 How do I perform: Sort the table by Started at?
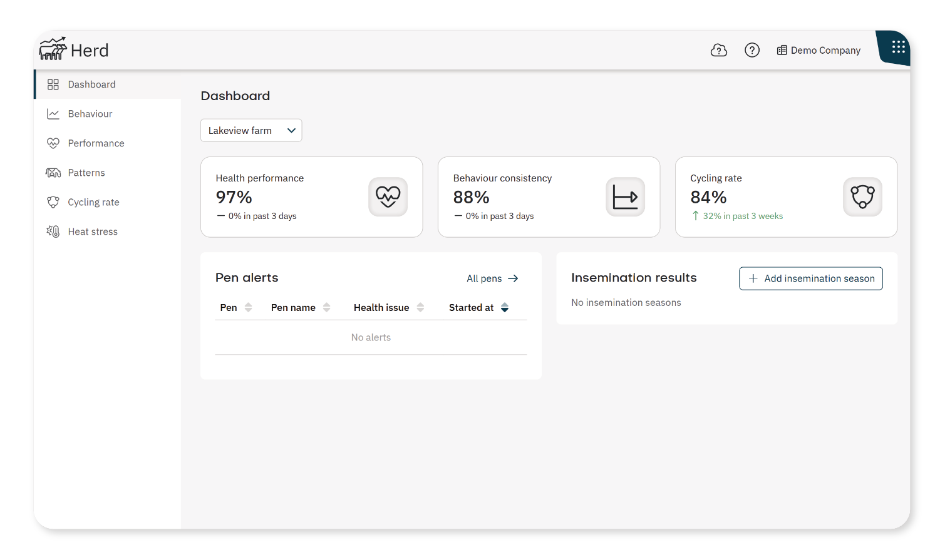click(505, 307)
